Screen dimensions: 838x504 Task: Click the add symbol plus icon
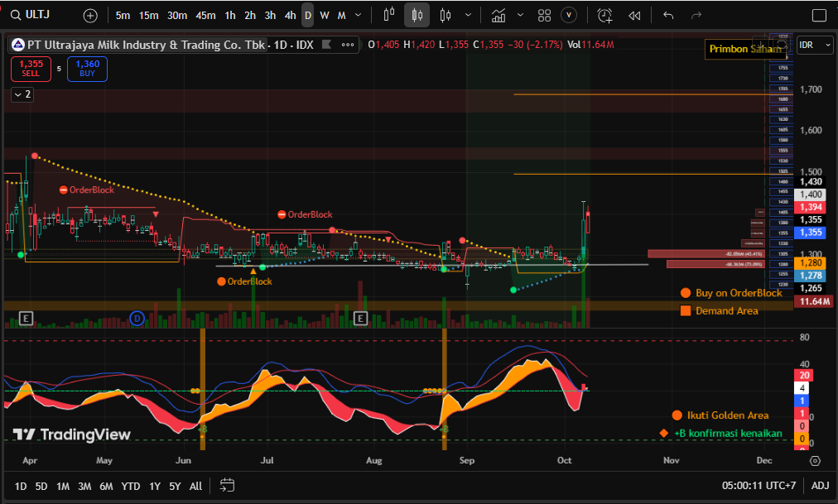click(x=90, y=15)
